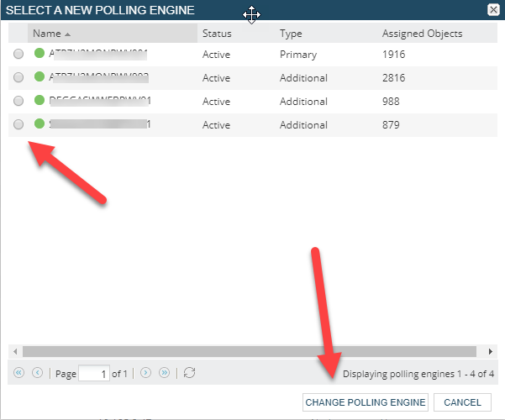This screenshot has width=505, height=420.
Task: Click 'Additional' type in the 988 row
Action: 303,101
